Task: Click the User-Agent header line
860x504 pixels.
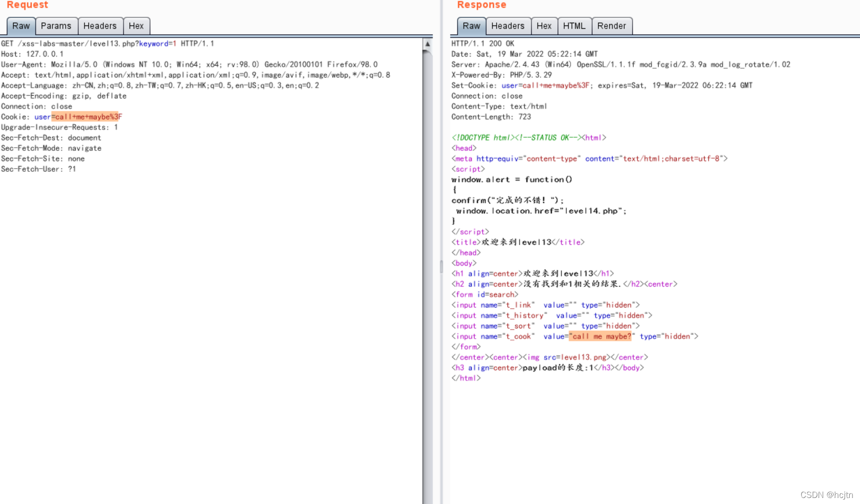Action: coord(189,65)
